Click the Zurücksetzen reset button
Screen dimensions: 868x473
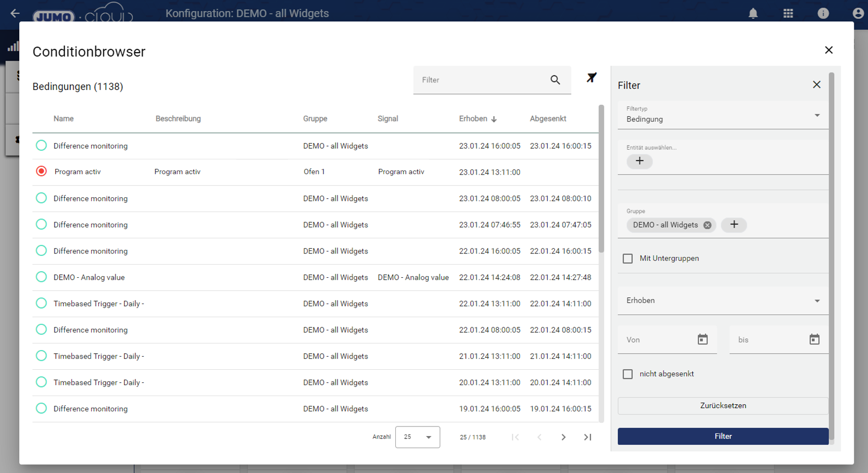(722, 406)
